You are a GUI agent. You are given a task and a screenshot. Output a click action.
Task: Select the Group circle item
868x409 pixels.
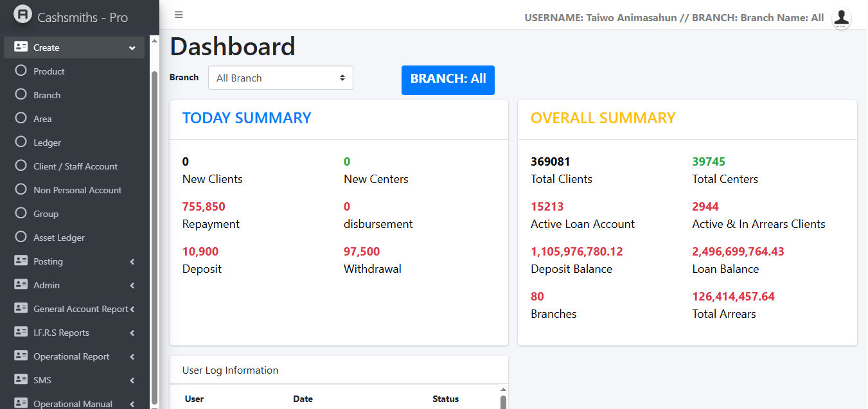21,214
